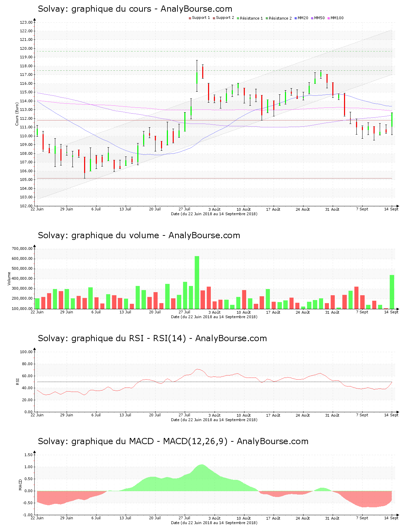Click the last green volume bar at 14 Sept
The width and height of the screenshot is (412, 532).
(392, 292)
